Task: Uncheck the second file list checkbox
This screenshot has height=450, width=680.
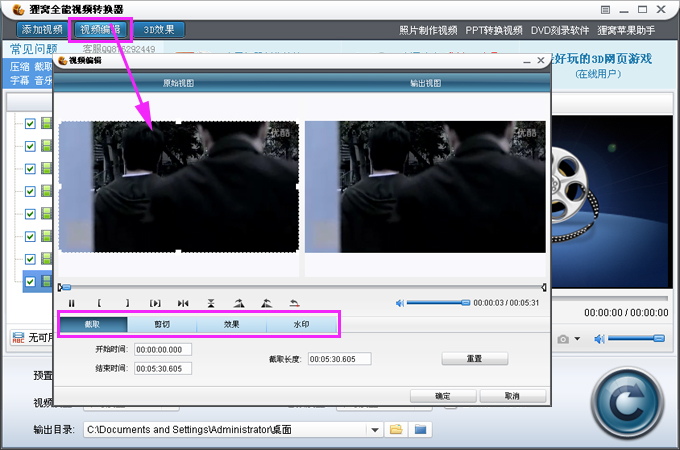Action: pos(30,146)
